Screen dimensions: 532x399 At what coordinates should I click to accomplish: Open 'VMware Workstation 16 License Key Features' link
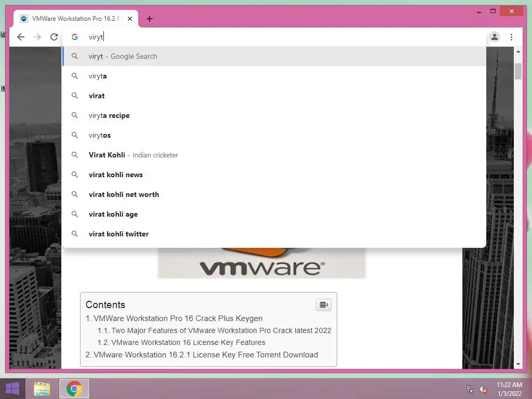click(x=188, y=342)
